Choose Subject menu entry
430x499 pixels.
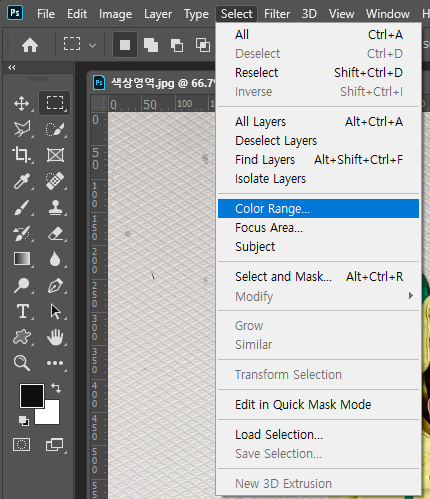coord(318,247)
